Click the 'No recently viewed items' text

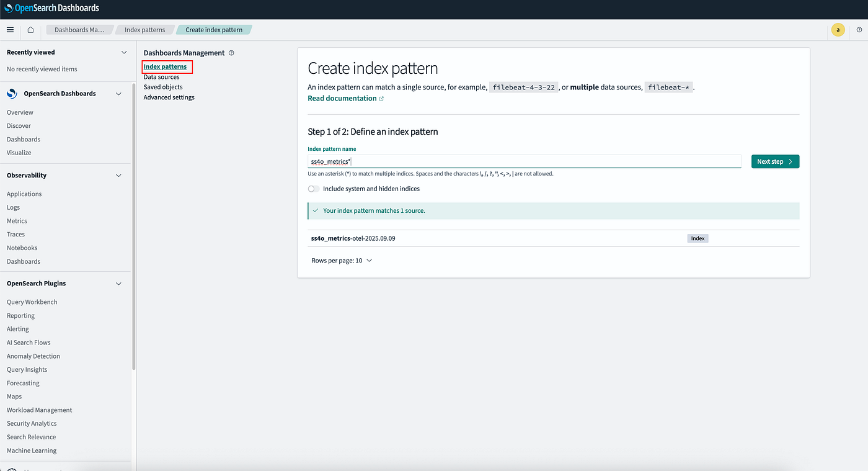(x=42, y=70)
